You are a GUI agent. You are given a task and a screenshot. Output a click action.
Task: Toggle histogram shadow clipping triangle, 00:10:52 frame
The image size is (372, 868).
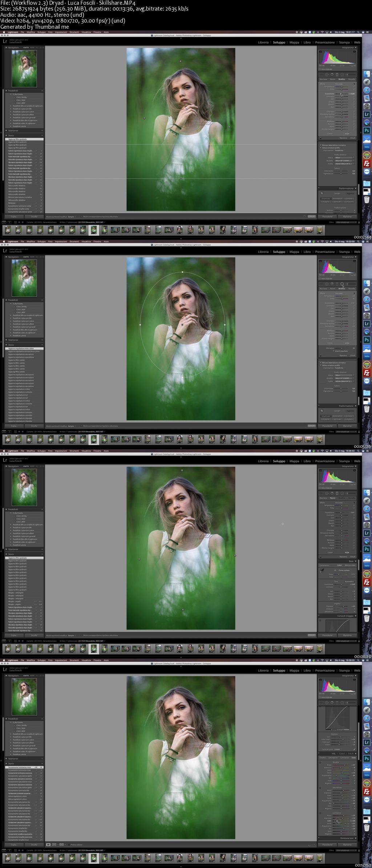click(320, 679)
